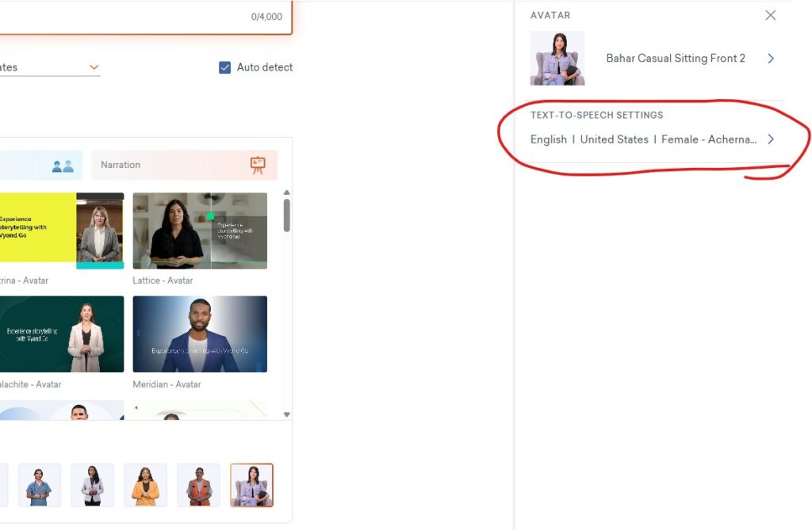
Task: Close the Avatar settings panel
Action: click(x=770, y=15)
